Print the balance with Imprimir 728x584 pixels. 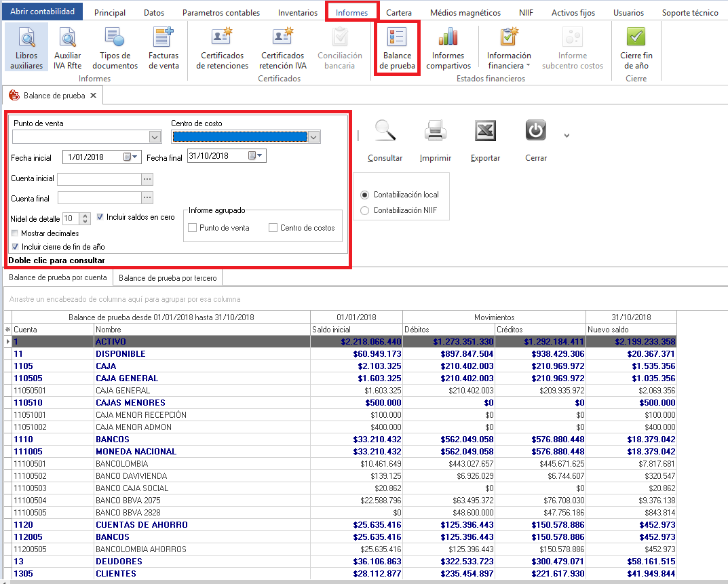pos(435,132)
